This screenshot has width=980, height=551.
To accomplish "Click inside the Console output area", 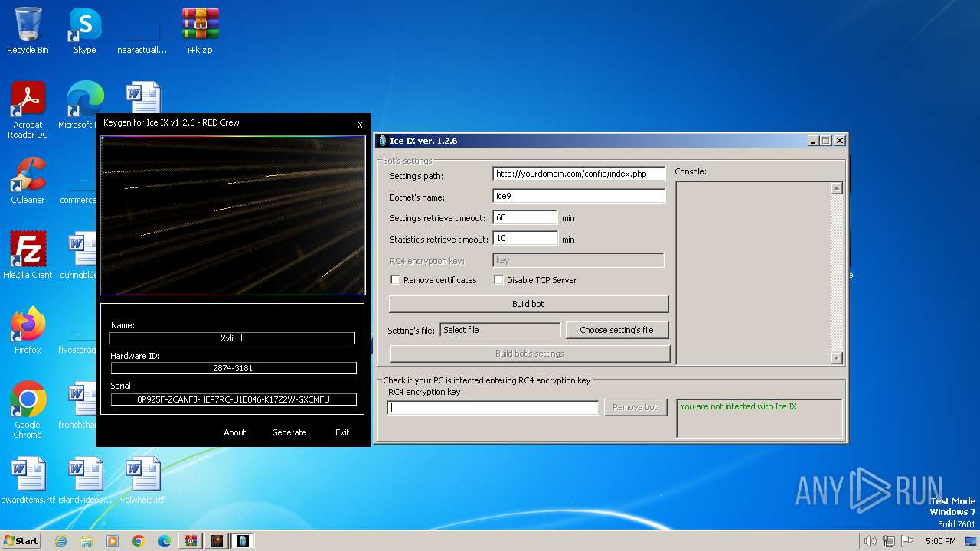I will (753, 272).
